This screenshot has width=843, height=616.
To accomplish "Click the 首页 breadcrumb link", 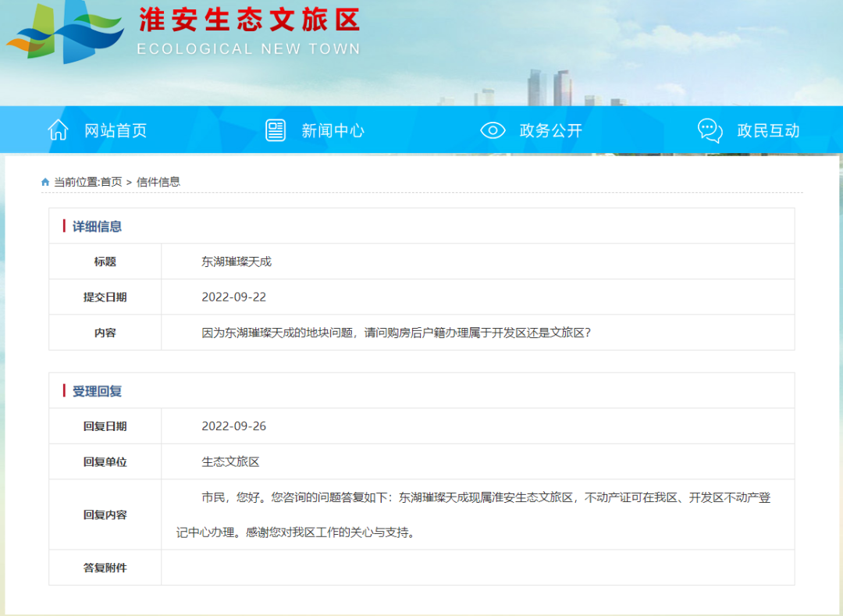I will tap(111, 182).
